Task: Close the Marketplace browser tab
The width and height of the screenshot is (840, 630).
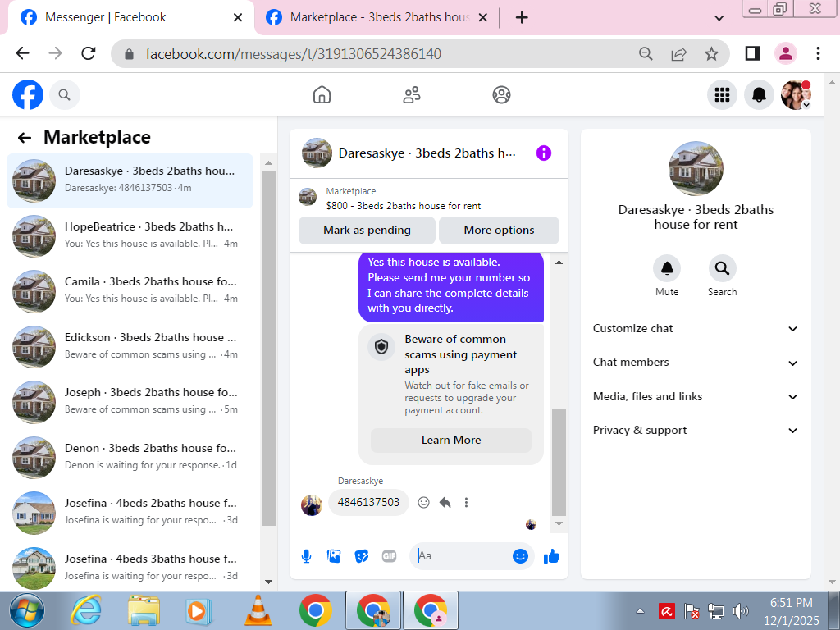Action: point(482,18)
